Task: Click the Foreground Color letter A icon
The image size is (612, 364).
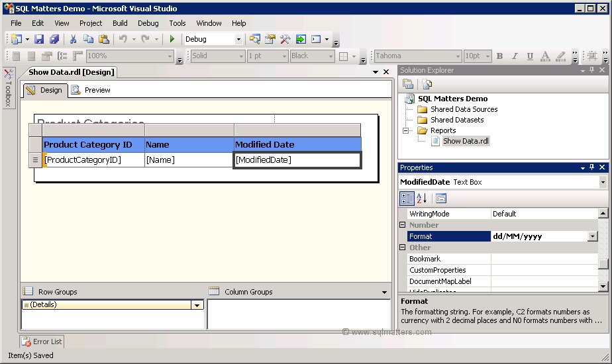Action: click(545, 56)
